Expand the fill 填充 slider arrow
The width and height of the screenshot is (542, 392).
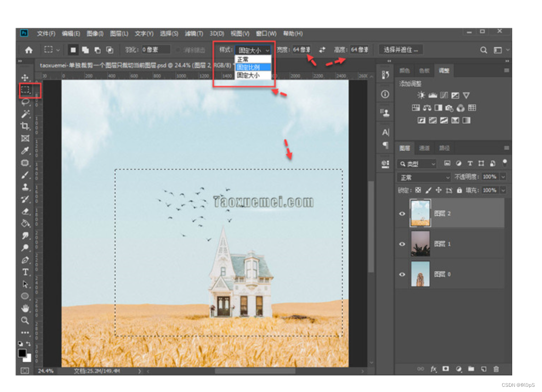[x=503, y=190]
